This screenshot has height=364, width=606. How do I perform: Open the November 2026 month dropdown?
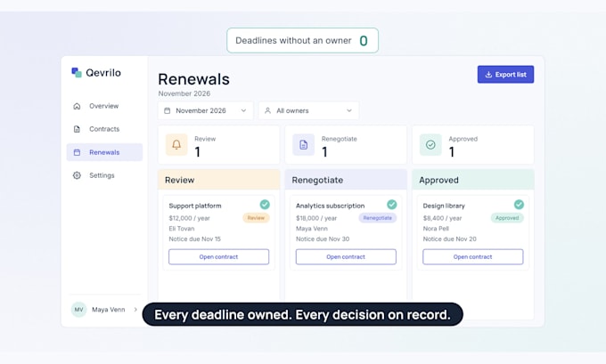206,110
